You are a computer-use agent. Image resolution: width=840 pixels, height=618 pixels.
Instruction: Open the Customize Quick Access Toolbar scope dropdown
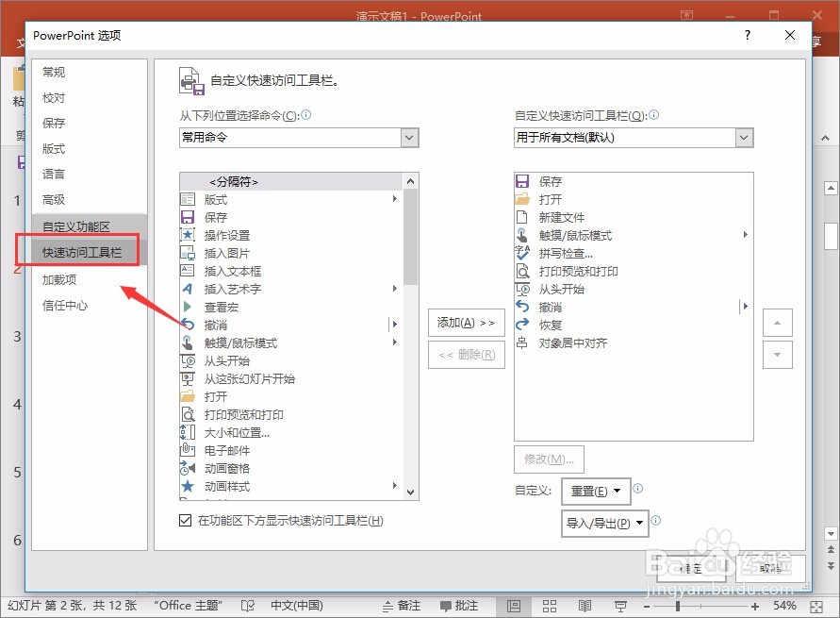point(744,137)
